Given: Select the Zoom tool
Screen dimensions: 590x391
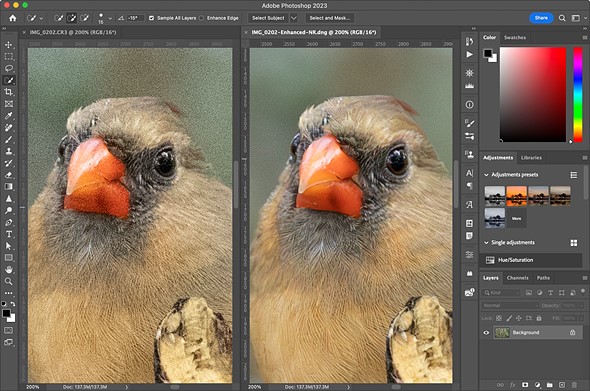Looking at the screenshot, I should pos(9,281).
